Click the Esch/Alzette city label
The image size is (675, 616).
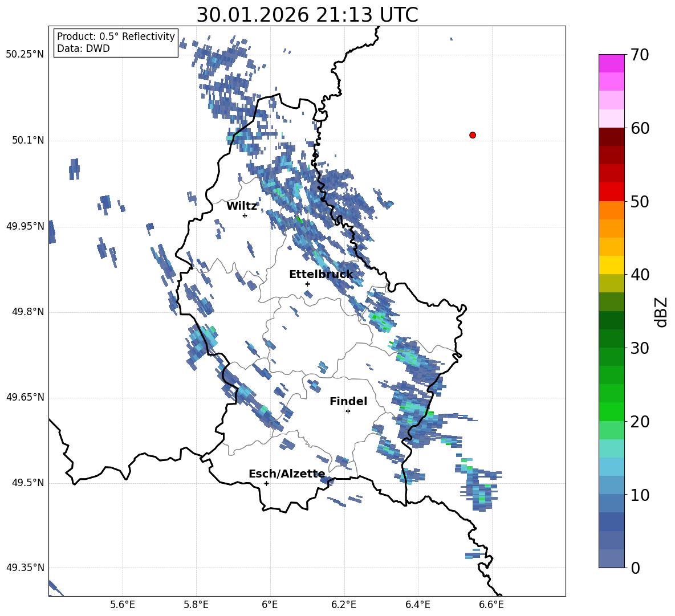coord(287,474)
